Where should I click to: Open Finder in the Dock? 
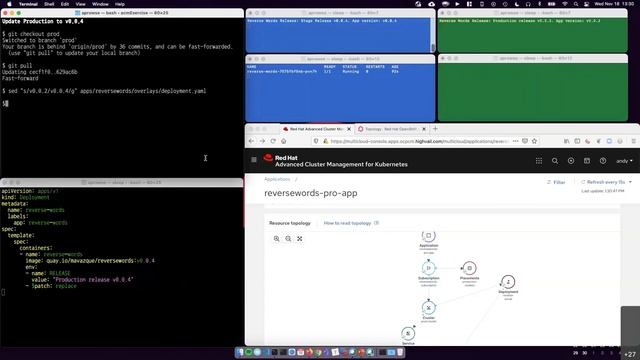click(x=240, y=352)
